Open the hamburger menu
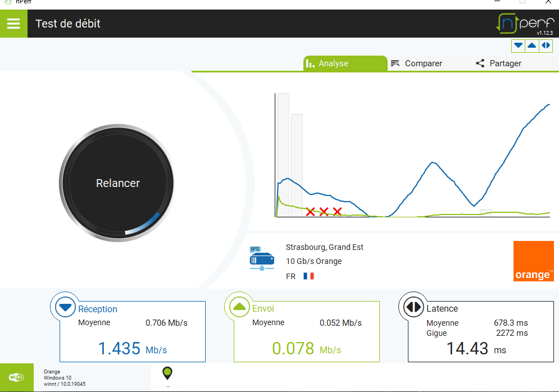The height and width of the screenshot is (392, 559). click(13, 24)
